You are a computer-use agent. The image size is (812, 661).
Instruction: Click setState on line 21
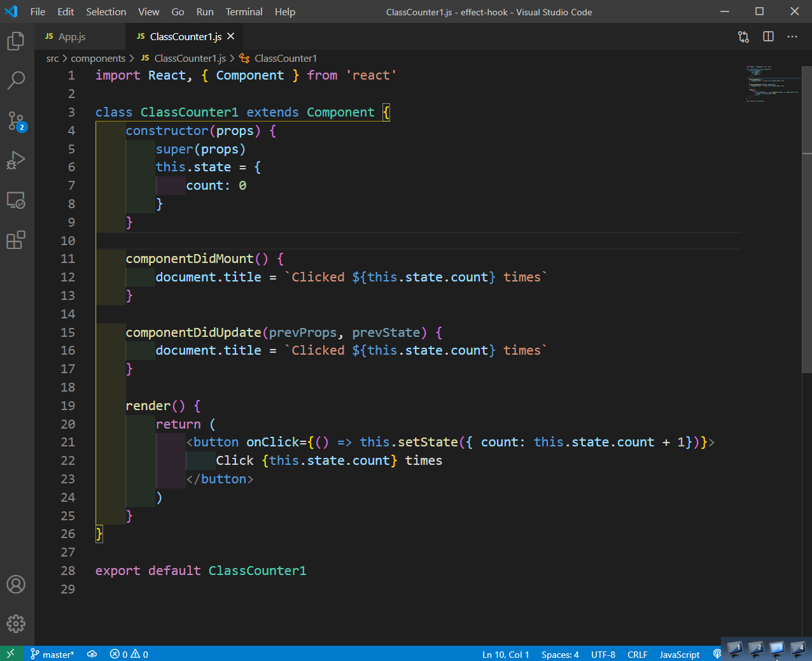[x=428, y=442]
